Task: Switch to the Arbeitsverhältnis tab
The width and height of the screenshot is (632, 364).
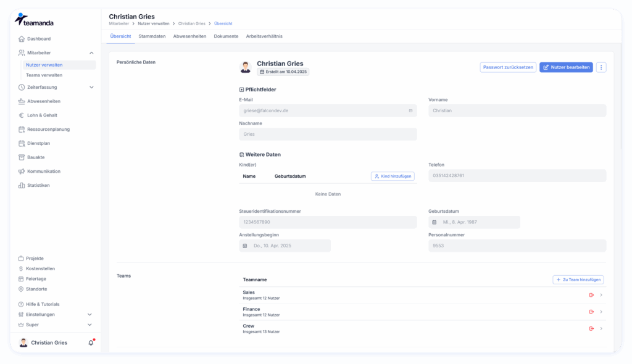Action: [264, 36]
